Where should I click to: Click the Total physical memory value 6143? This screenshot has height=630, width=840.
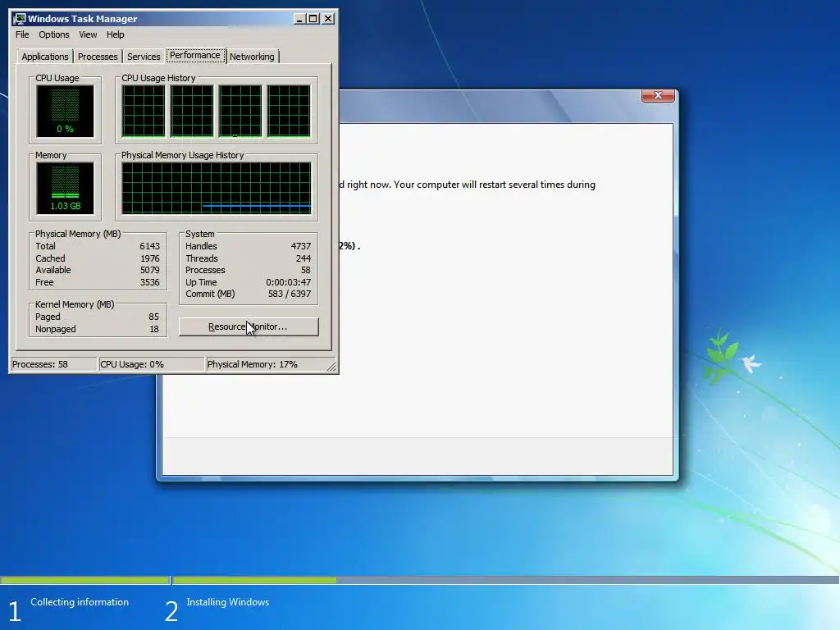pos(149,246)
